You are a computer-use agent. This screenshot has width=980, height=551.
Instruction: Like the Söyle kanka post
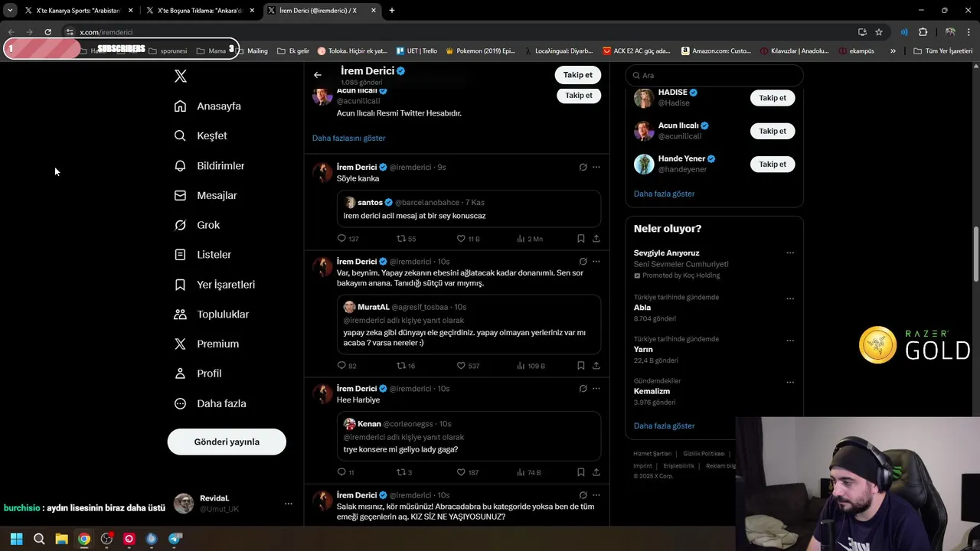point(468,239)
